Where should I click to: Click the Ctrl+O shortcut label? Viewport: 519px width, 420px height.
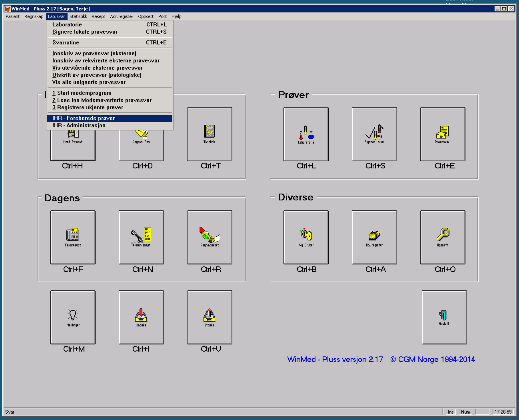(x=445, y=269)
